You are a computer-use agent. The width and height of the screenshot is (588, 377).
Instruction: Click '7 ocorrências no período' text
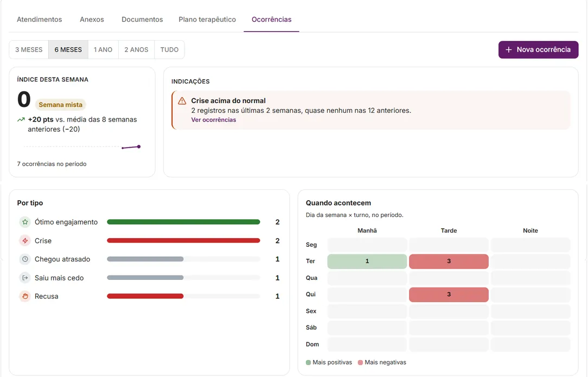52,164
